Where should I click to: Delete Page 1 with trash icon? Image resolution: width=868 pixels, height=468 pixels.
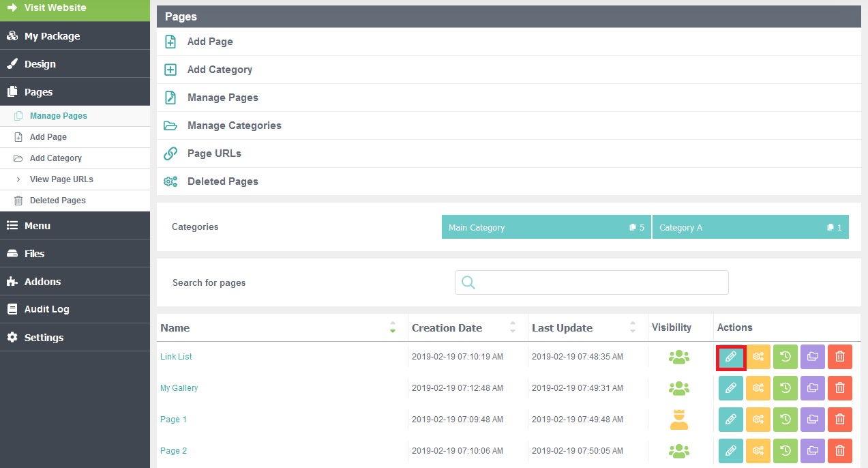click(839, 420)
